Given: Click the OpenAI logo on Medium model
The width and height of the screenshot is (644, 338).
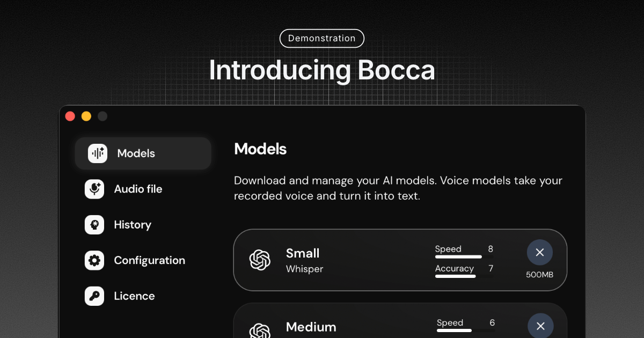Looking at the screenshot, I should tap(260, 330).
